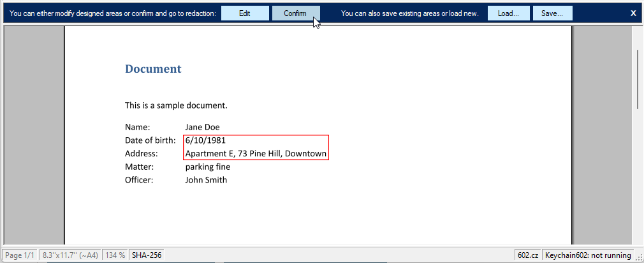This screenshot has height=263, width=644.
Task: Click the sentence 'This is a sample document.'
Action: pos(176,105)
